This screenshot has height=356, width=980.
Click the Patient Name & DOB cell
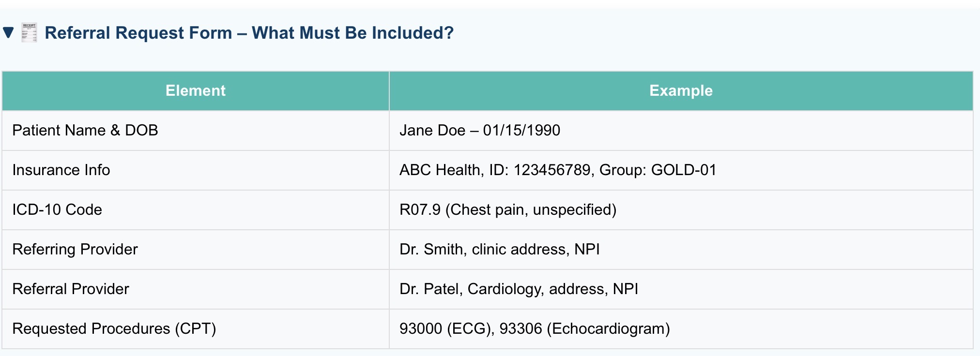[196, 131]
